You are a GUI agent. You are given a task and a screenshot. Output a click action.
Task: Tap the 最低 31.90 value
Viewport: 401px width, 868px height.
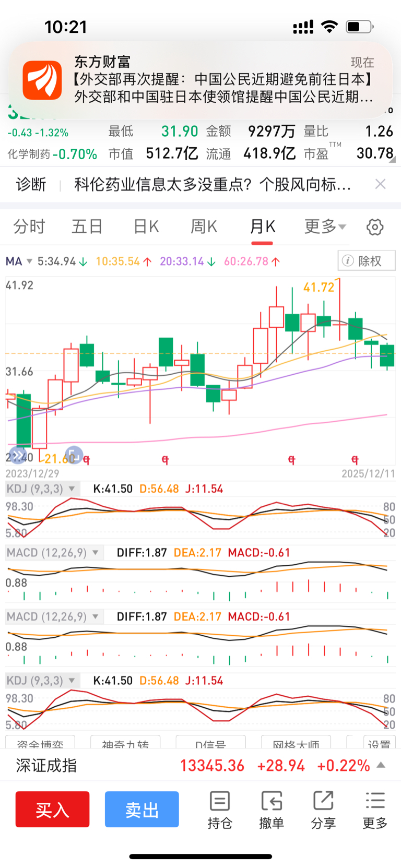pyautogui.click(x=180, y=131)
